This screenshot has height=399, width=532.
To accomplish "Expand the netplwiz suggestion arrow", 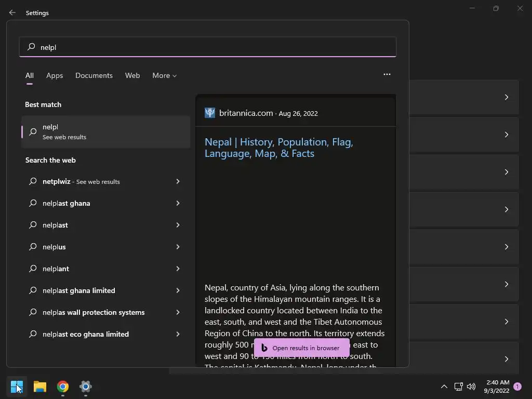I will (x=178, y=181).
